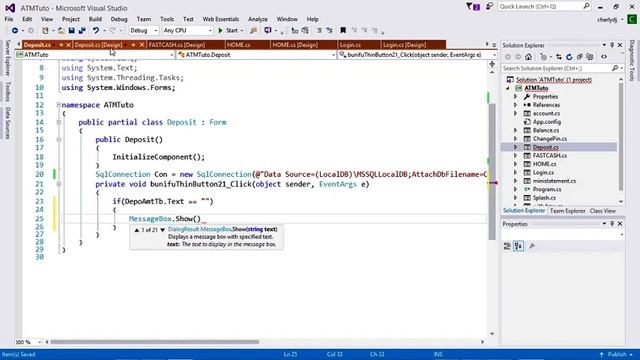Refresh the Solution Explorer
Image resolution: width=640 pixels, height=360 pixels.
(x=569, y=57)
